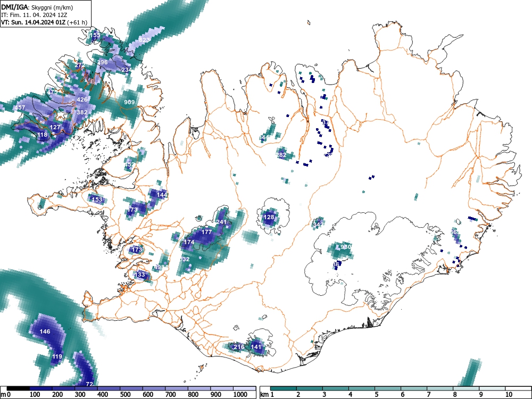532x399 pixels.
Task: Click the visibility value 153 on the map
Action: coord(97,199)
